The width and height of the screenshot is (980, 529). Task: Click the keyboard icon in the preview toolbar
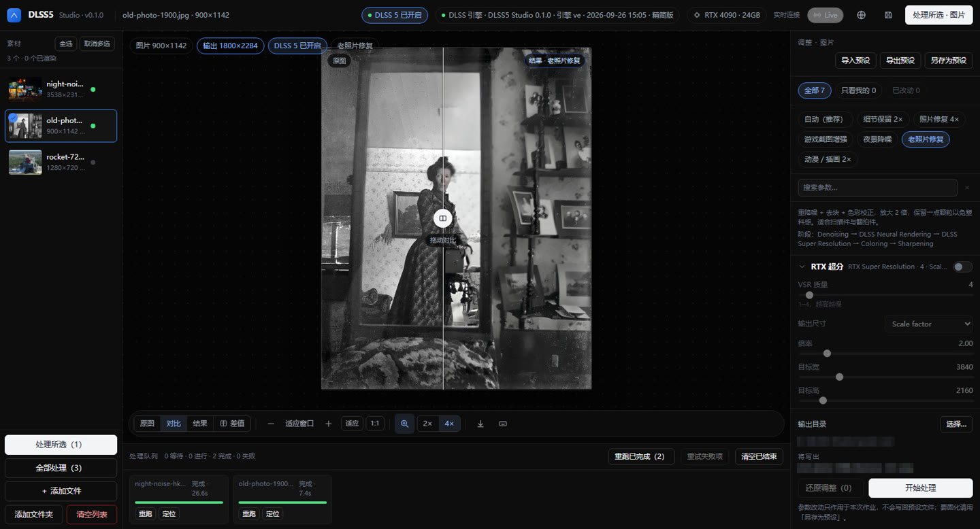(503, 424)
